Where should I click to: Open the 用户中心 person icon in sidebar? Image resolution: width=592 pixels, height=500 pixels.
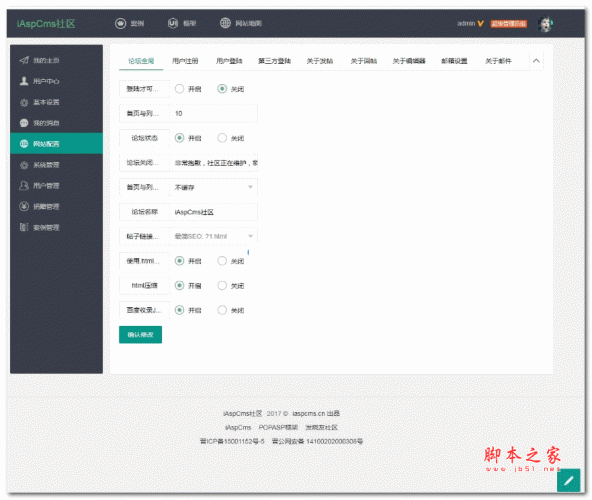click(24, 81)
